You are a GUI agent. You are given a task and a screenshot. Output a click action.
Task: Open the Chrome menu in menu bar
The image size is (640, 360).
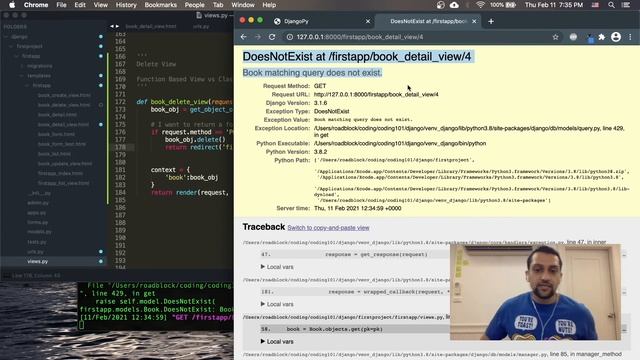coord(36,5)
